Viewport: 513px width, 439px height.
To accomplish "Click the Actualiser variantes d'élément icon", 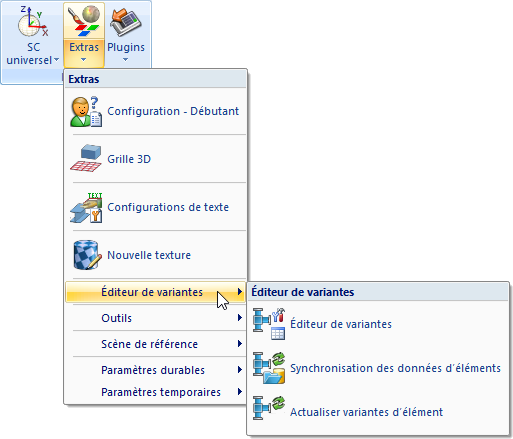I will pyautogui.click(x=269, y=408).
